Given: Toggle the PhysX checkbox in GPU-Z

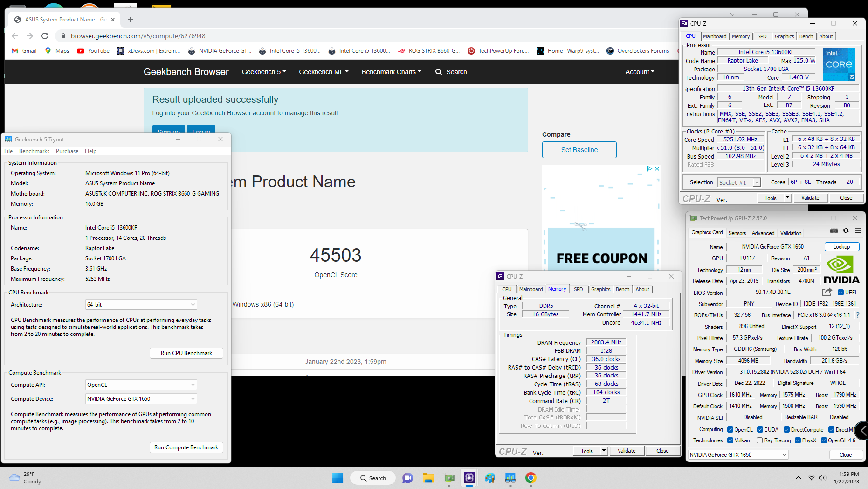Looking at the screenshot, I should coord(798,440).
